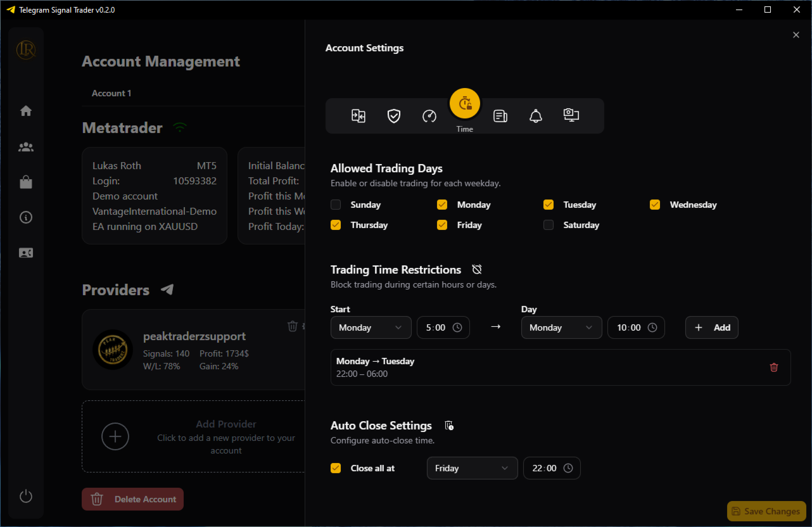The image size is (812, 527).
Task: Open the speedometer gauge settings tab
Action: (x=429, y=116)
